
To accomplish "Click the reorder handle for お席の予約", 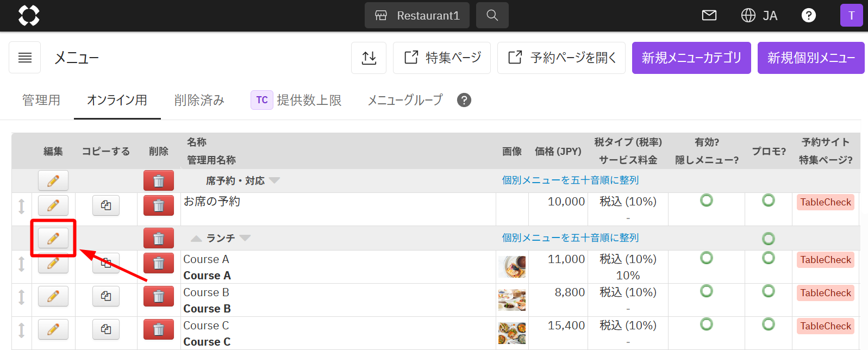I will point(22,206).
